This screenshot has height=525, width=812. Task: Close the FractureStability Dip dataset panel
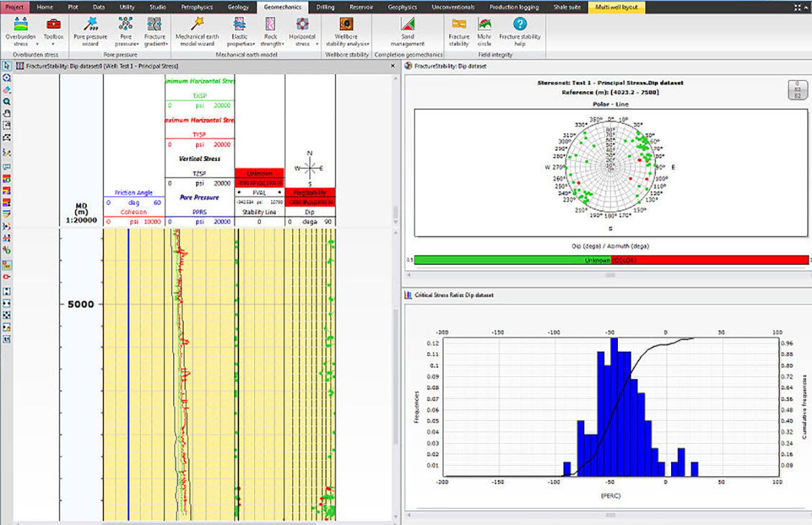tap(392, 66)
